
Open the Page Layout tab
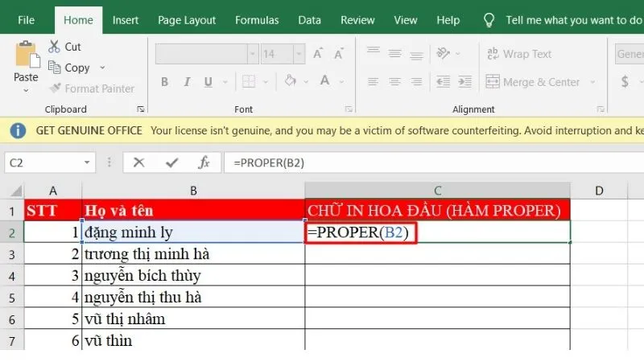(x=187, y=19)
